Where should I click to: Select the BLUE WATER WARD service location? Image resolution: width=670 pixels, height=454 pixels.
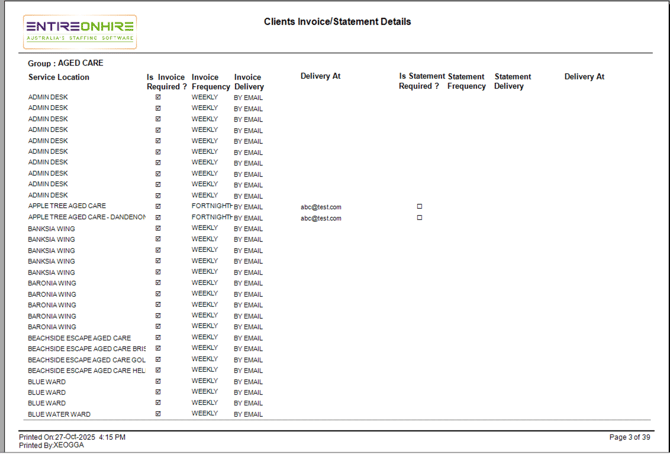59,414
